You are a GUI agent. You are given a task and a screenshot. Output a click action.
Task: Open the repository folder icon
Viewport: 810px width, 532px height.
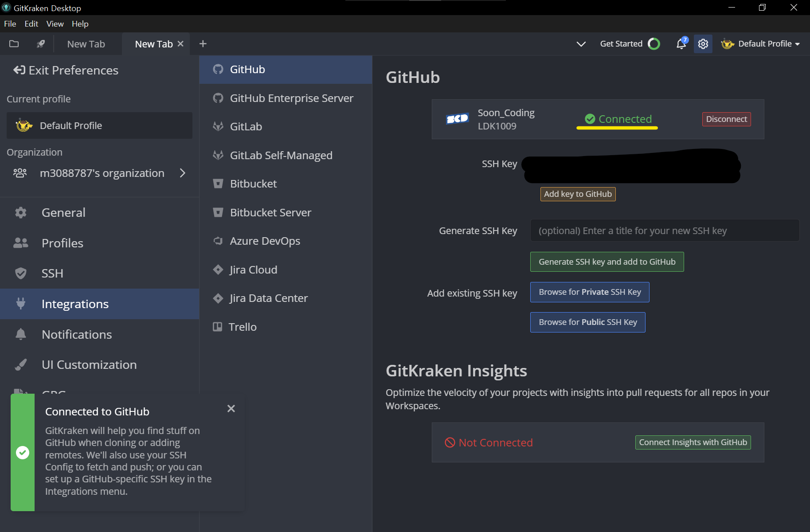click(x=14, y=44)
